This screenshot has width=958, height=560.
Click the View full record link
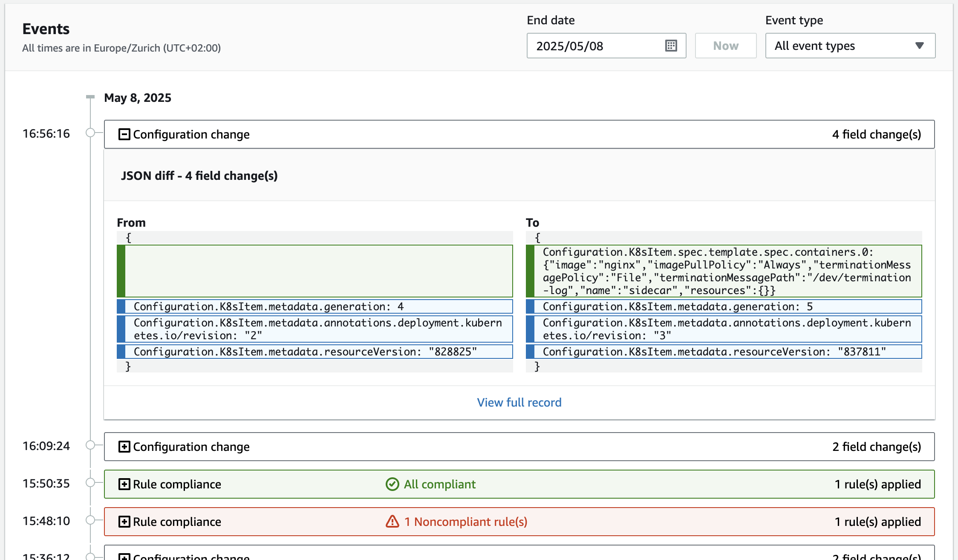519,402
